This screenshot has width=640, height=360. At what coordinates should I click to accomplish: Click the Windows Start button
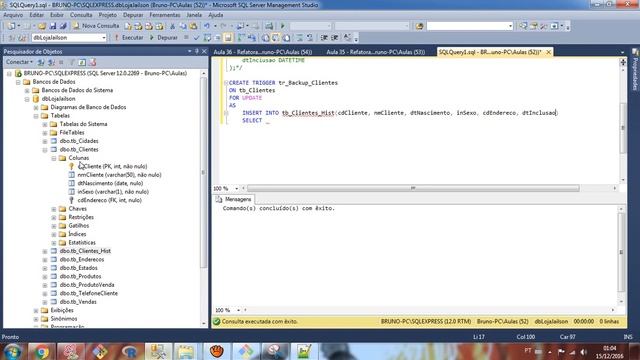(13, 351)
